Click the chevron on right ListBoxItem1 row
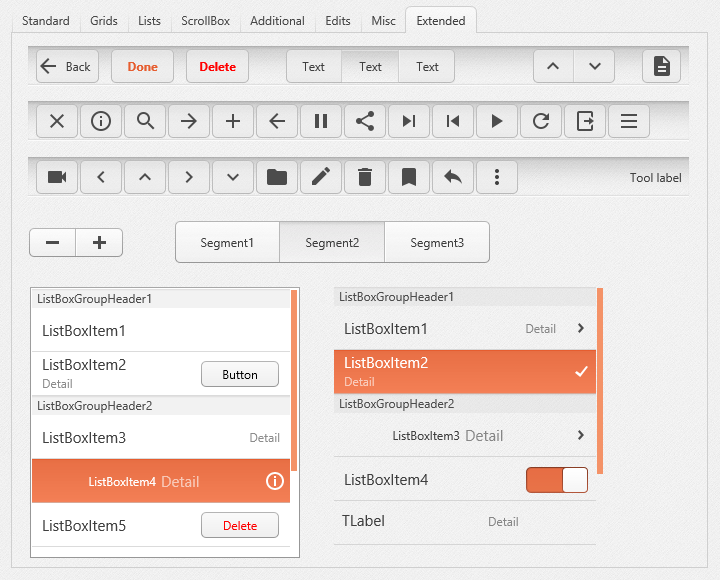The image size is (720, 580). (x=581, y=328)
